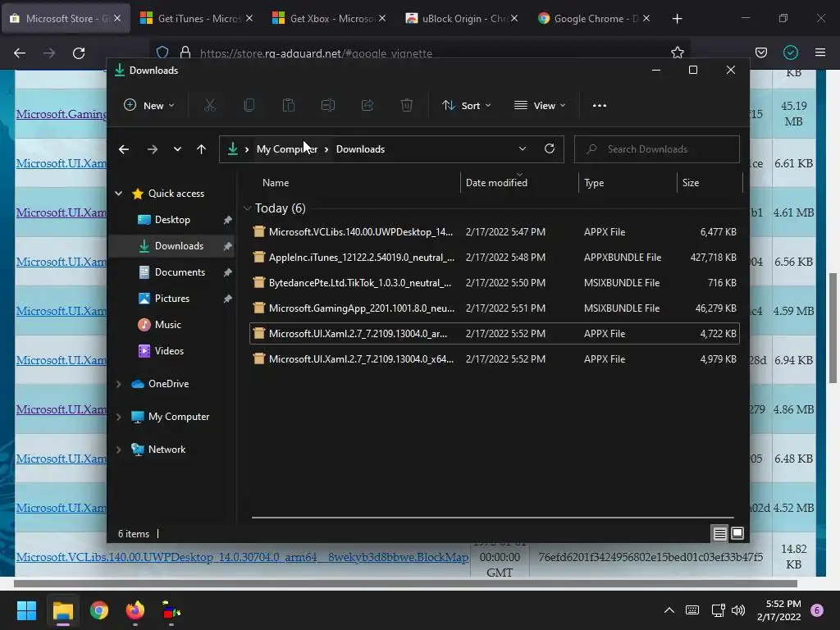Switch to large thumbnails view icon
Viewport: 840px width, 630px height.
pos(737,533)
